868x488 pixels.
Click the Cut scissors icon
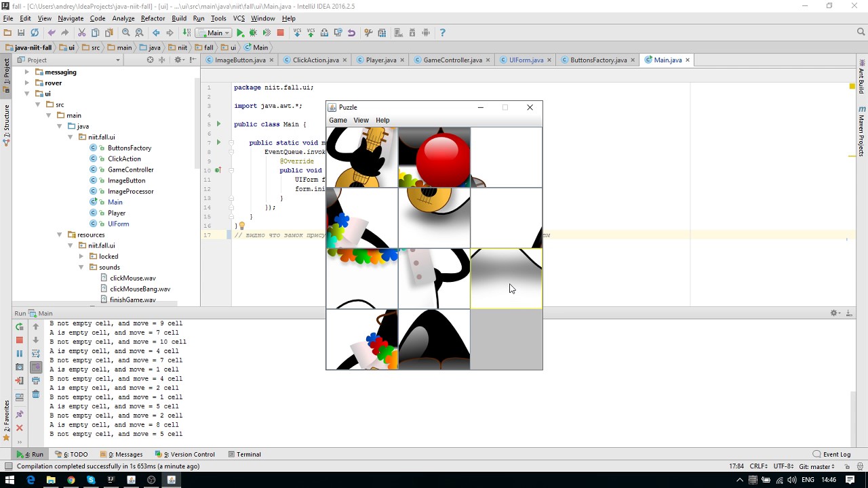click(x=82, y=33)
